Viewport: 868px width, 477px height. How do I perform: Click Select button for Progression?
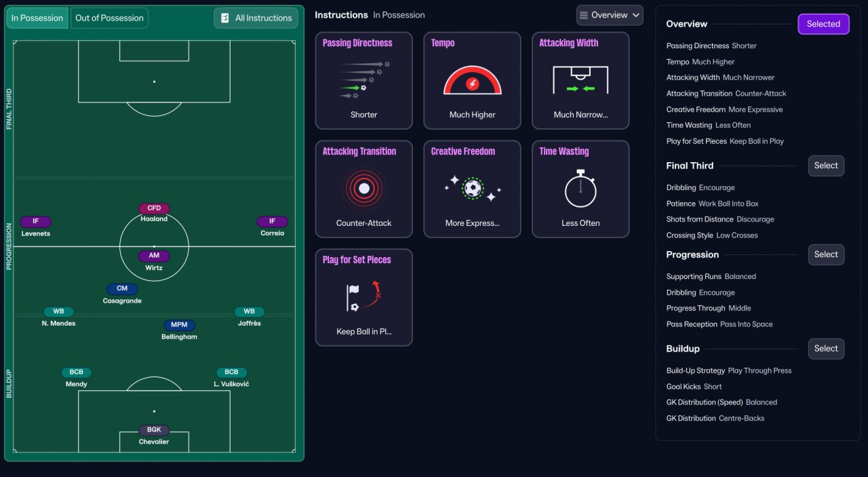click(826, 254)
